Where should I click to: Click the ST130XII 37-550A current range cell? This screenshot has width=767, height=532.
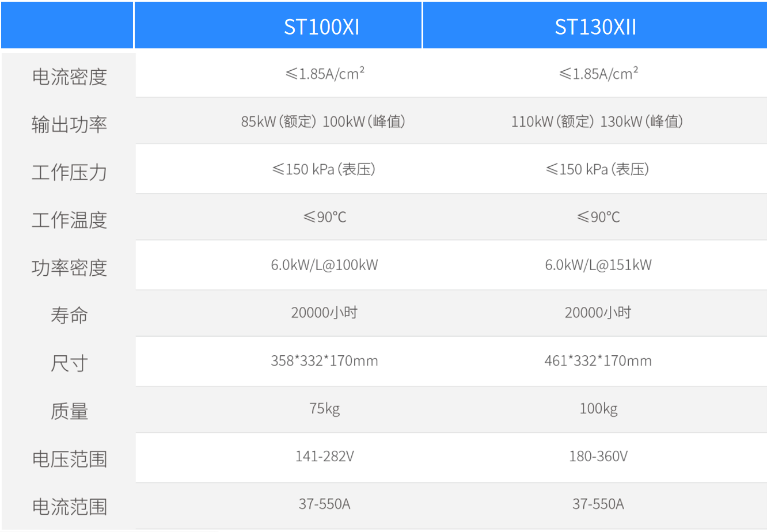point(598,504)
